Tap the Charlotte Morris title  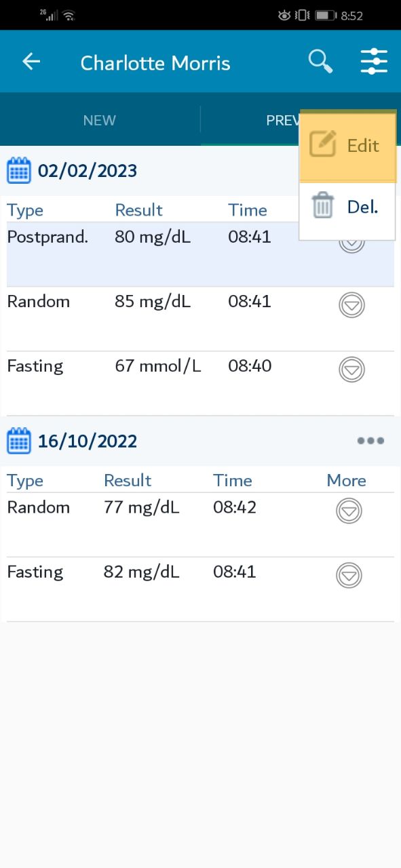coord(155,63)
